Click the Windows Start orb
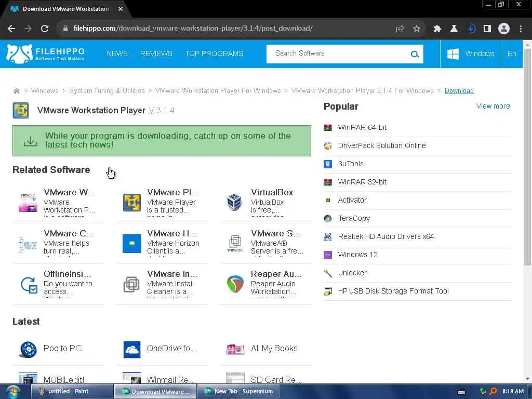532x399 pixels. point(12,392)
